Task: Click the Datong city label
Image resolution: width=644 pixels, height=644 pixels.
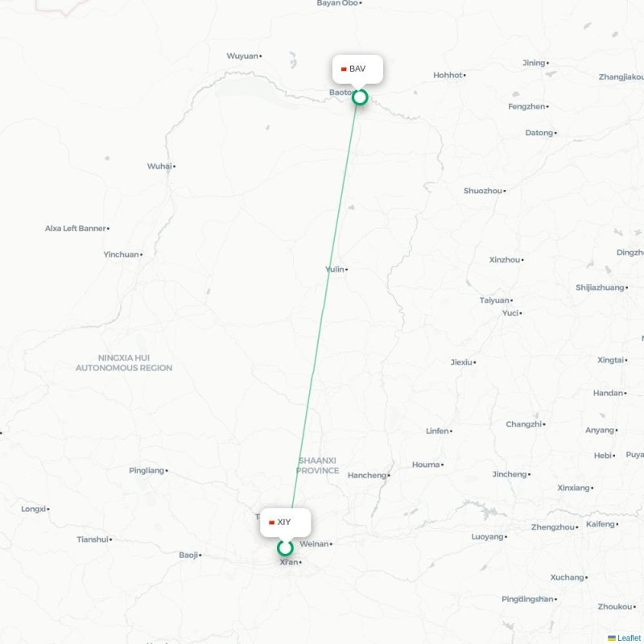Action: 539,133
